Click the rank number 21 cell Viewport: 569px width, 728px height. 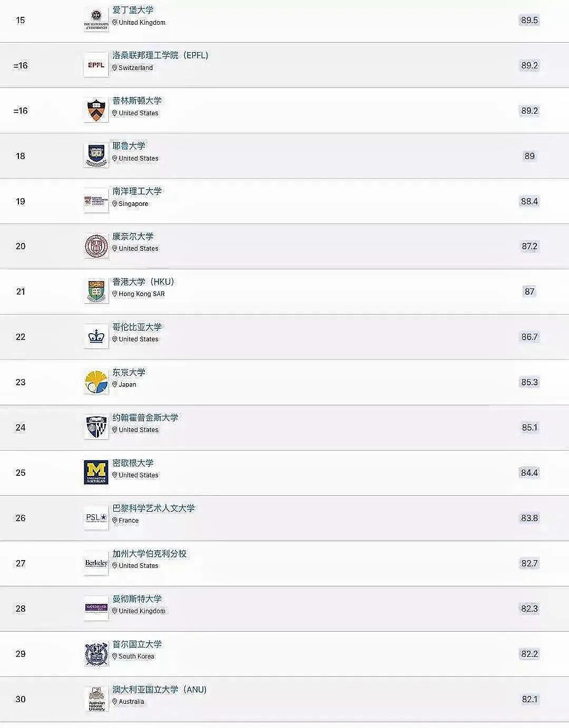click(x=21, y=292)
